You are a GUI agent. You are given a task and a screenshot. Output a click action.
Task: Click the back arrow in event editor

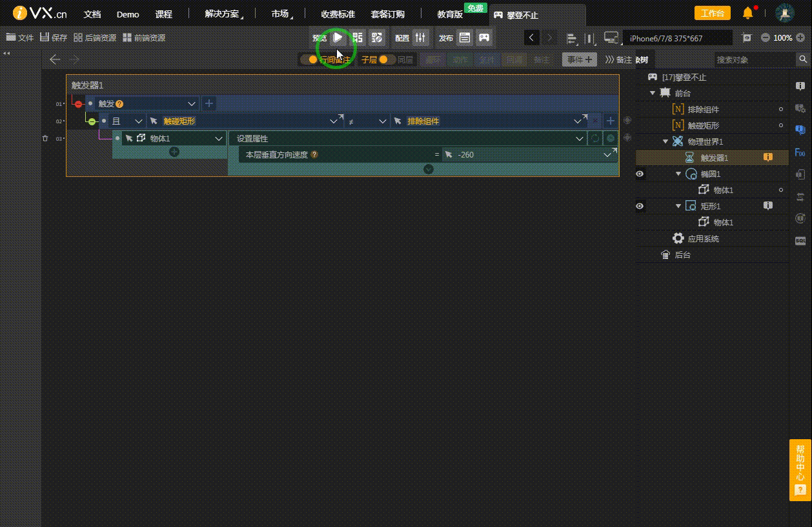pos(55,59)
